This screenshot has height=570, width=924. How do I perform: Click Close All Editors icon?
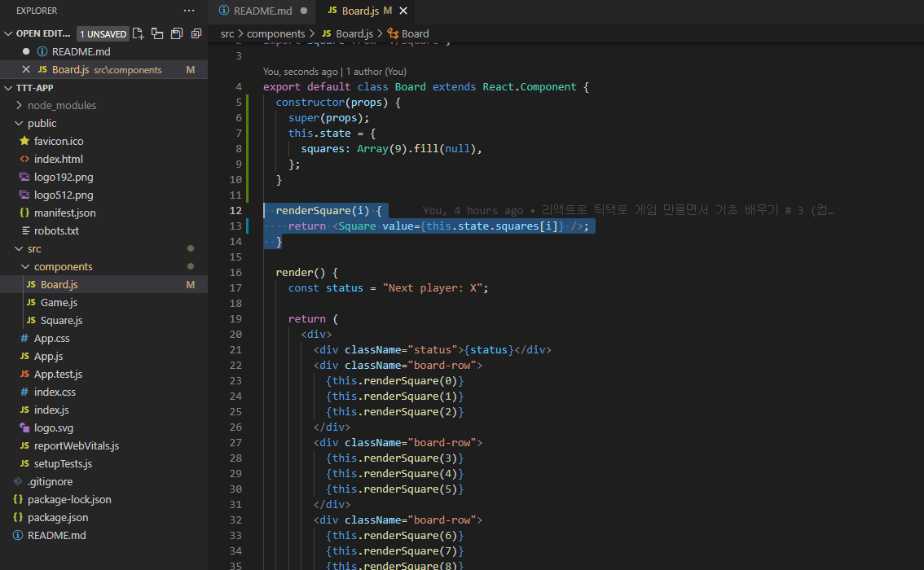pos(196,33)
